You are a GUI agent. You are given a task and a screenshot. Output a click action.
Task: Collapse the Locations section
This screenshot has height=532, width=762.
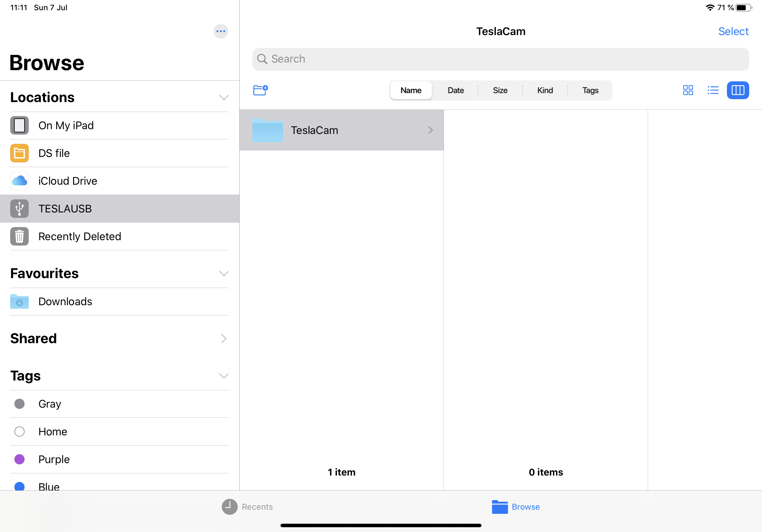pyautogui.click(x=224, y=97)
